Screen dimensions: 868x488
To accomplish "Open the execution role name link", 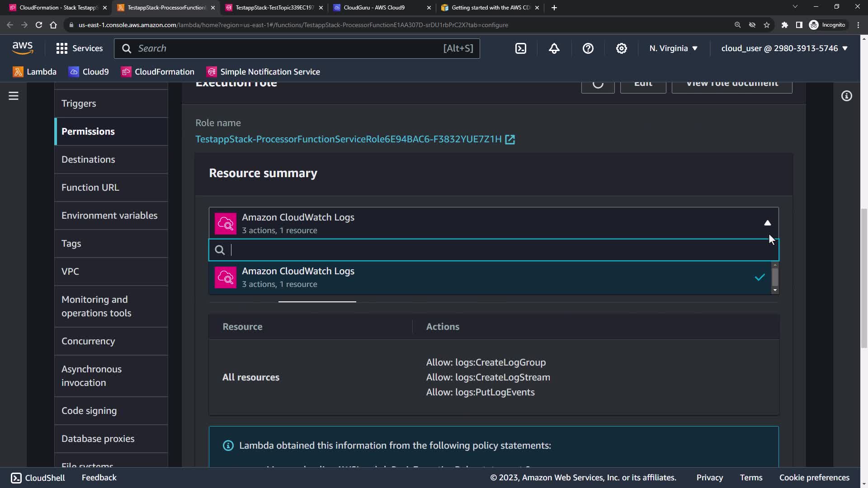I will pos(349,139).
